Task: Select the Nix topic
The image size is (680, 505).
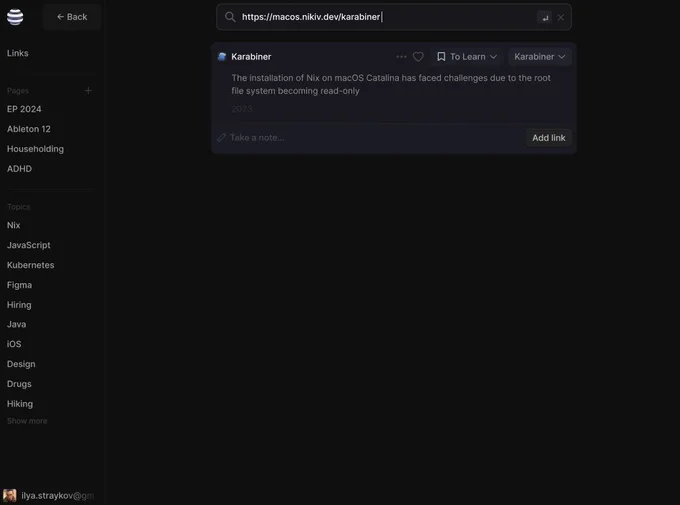Action: coord(13,225)
